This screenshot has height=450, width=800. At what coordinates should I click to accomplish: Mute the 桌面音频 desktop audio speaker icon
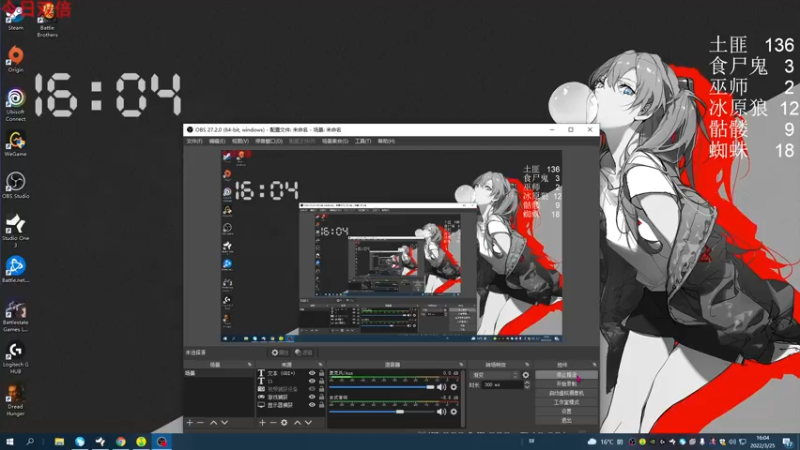(441, 412)
